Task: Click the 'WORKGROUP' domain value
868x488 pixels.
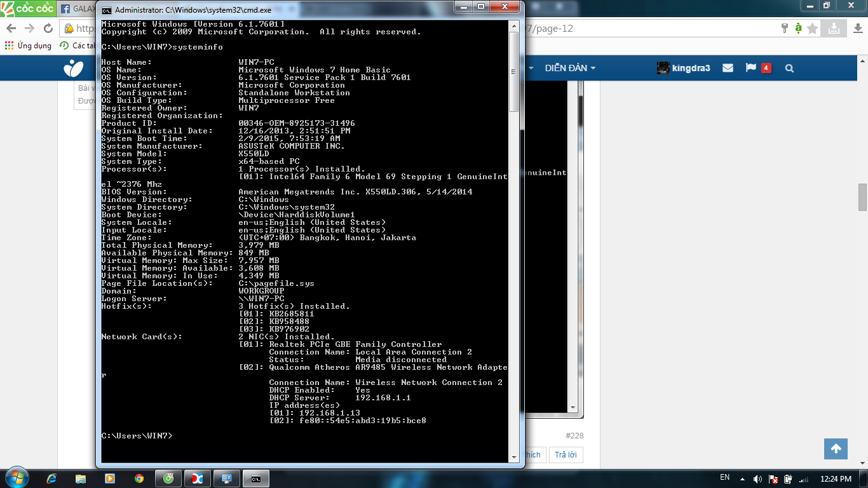Action: coord(261,291)
